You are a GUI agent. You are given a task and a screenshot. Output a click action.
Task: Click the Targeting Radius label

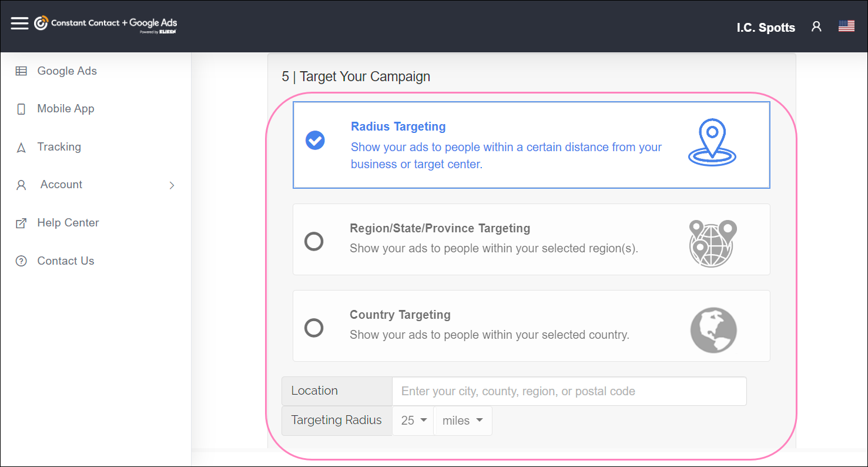337,421
